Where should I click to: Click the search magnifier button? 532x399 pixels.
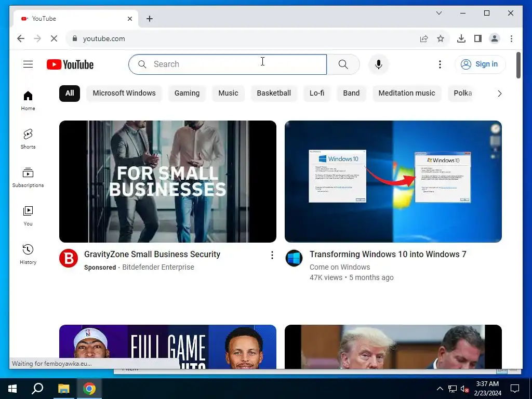[343, 64]
